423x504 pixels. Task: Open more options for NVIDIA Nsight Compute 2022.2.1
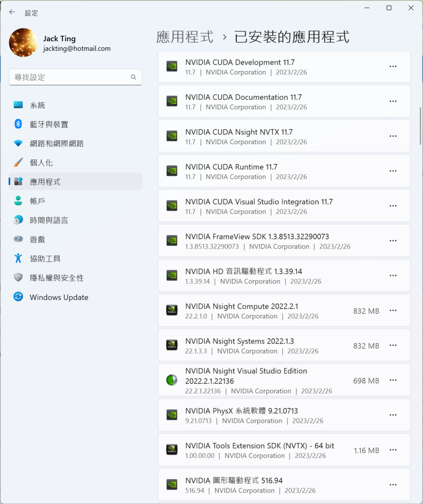coord(393,311)
